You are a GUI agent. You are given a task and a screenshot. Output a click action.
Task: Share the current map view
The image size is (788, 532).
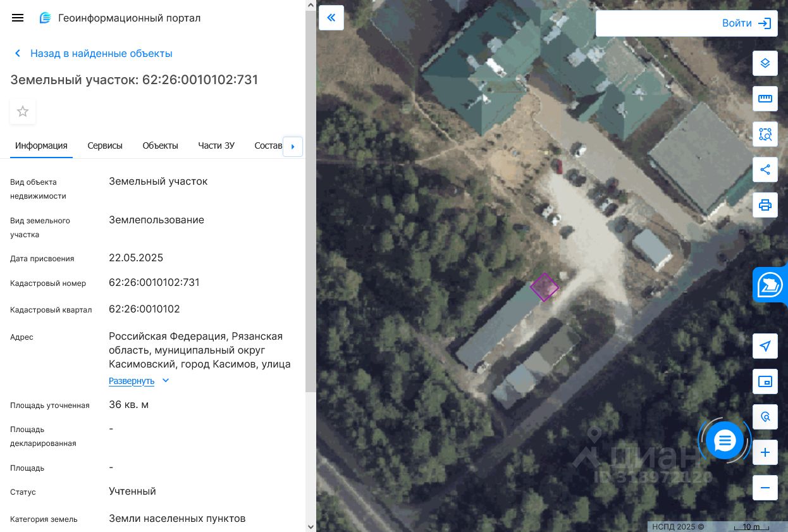click(765, 170)
